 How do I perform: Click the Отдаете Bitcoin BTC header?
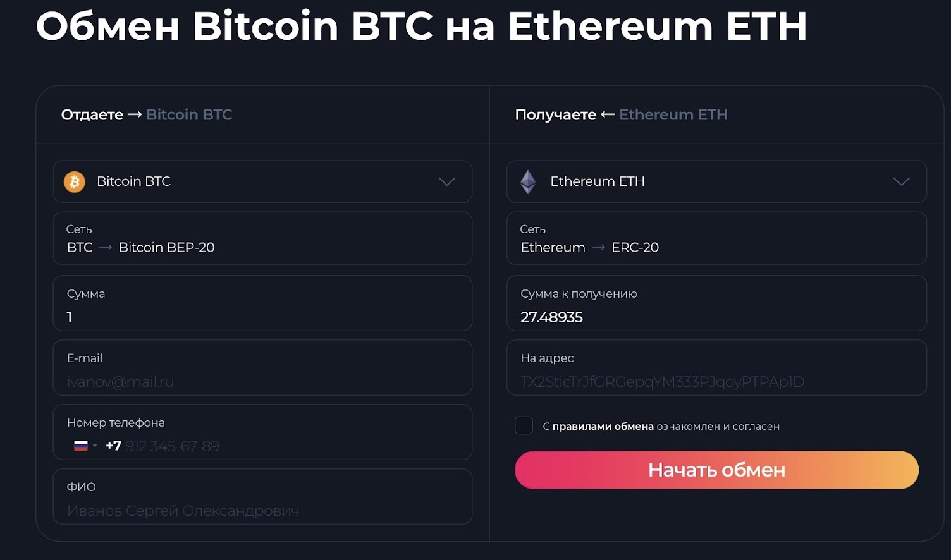pos(147,114)
